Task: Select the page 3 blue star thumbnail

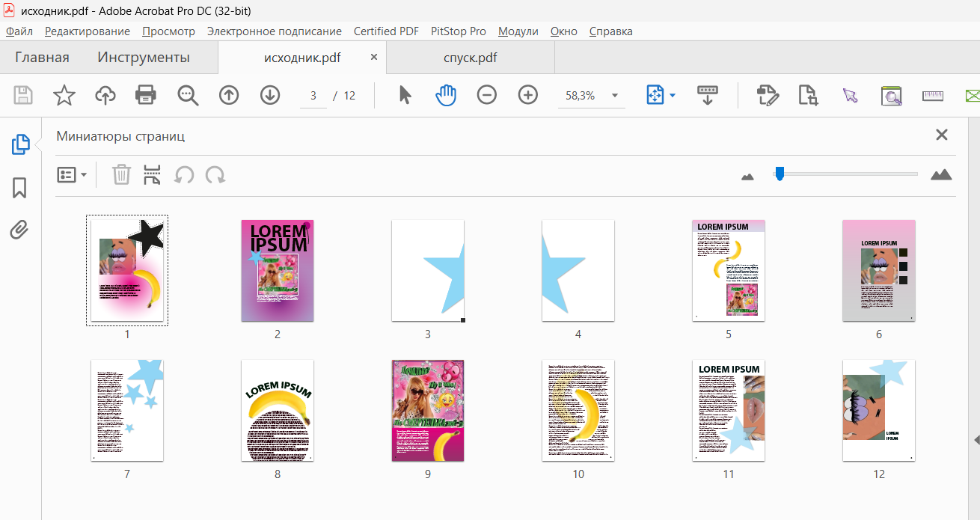Action: click(428, 270)
